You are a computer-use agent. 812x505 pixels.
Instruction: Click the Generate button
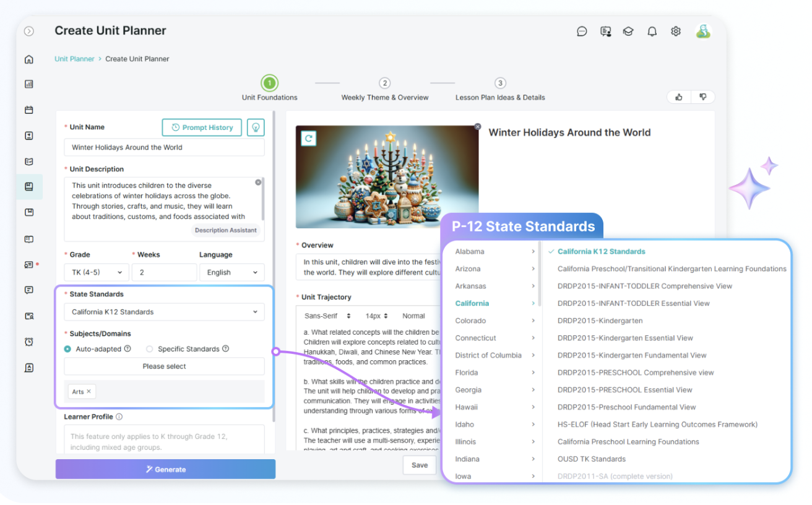point(165,468)
